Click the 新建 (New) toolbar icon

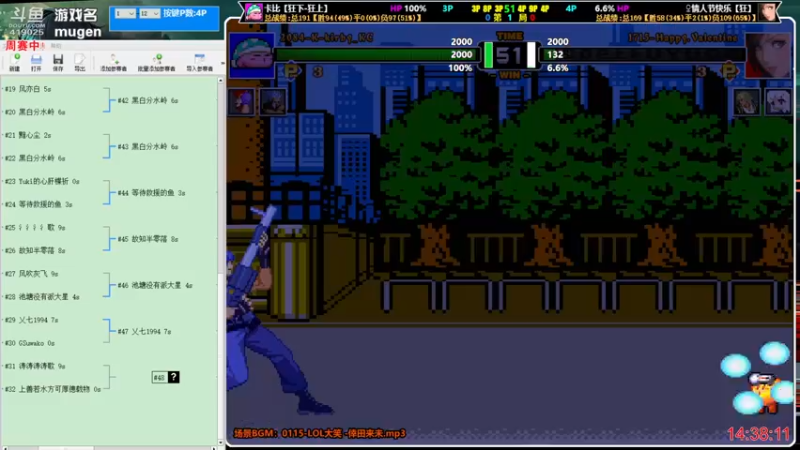15,62
